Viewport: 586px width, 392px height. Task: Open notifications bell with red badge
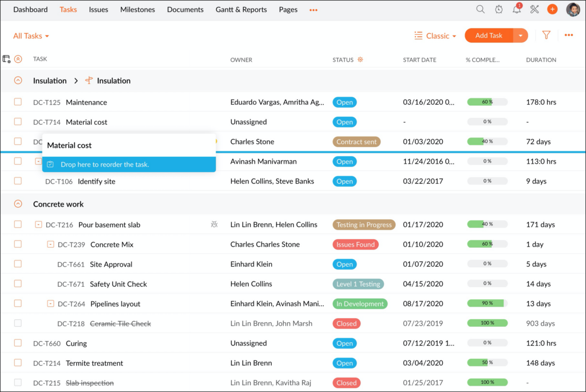pyautogui.click(x=516, y=9)
